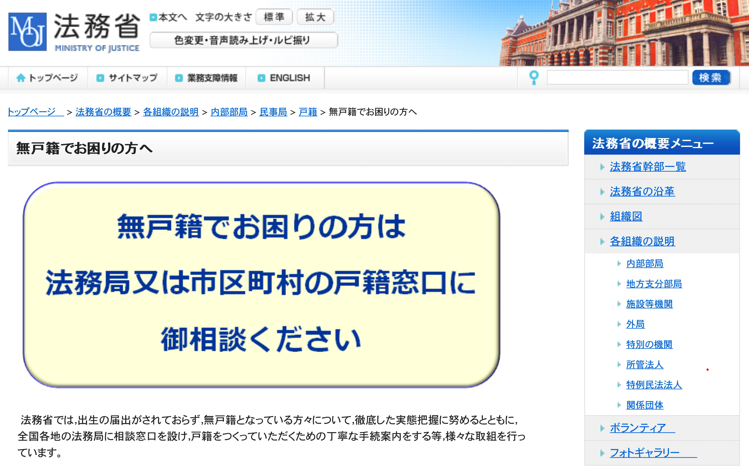Click the square icon beside ENGLISH
Screen dimensions: 750x468
tap(261, 78)
